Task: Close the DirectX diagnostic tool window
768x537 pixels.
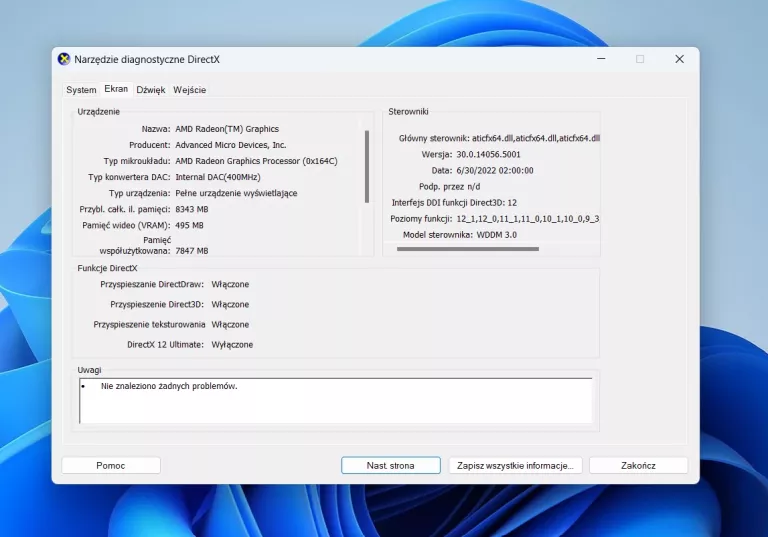Action: (x=679, y=59)
